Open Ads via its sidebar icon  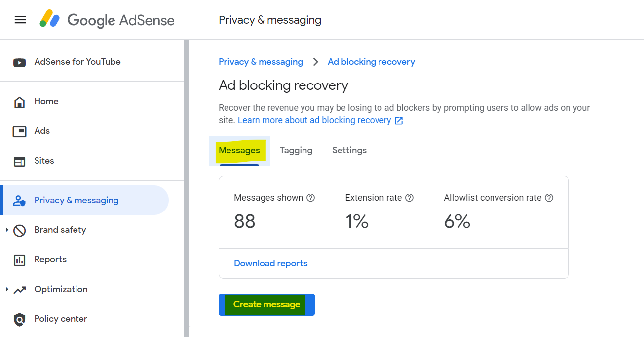point(19,130)
